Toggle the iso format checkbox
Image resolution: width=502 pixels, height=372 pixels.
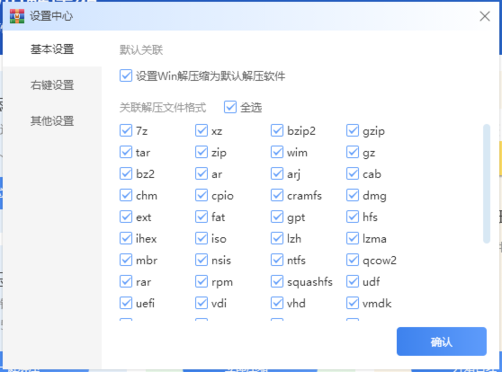pos(201,238)
